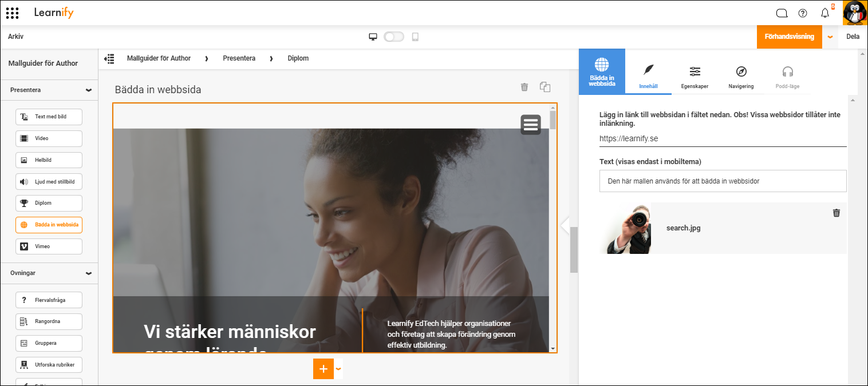Viewport: 868px width, 386px height.
Task: Click the Förhandsvisning button
Action: [789, 37]
